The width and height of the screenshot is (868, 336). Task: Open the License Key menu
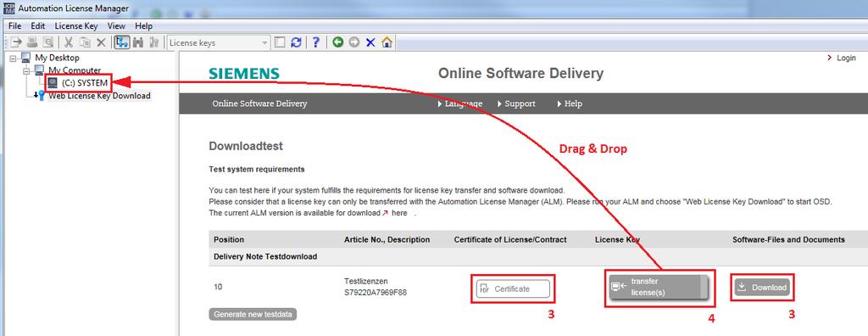[75, 26]
